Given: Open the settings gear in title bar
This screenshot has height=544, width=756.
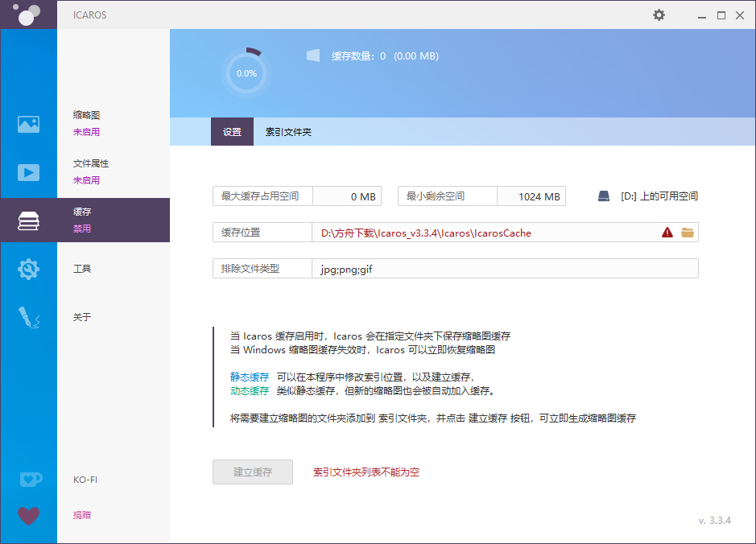Looking at the screenshot, I should tap(659, 14).
